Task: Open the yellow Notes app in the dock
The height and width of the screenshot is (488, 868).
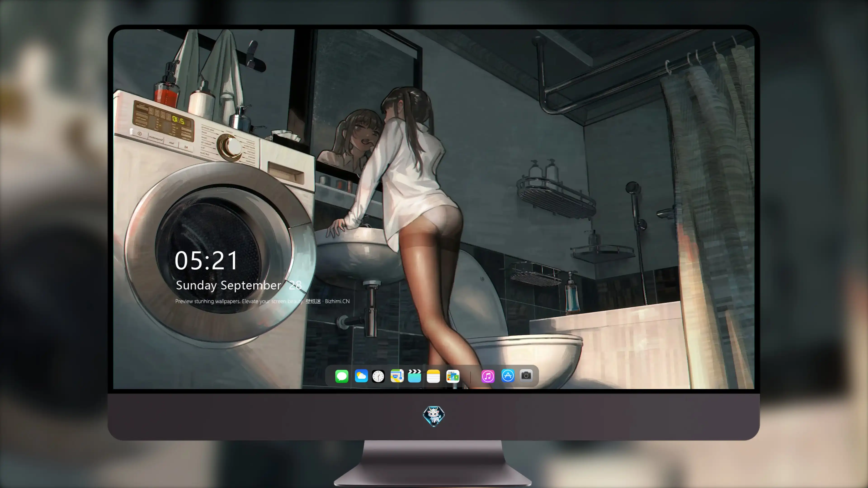Action: click(433, 376)
